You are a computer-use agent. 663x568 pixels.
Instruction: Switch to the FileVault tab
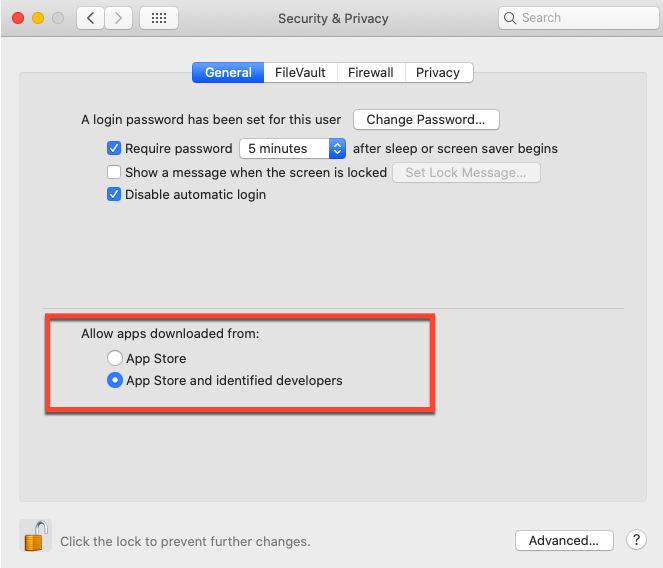pos(300,72)
